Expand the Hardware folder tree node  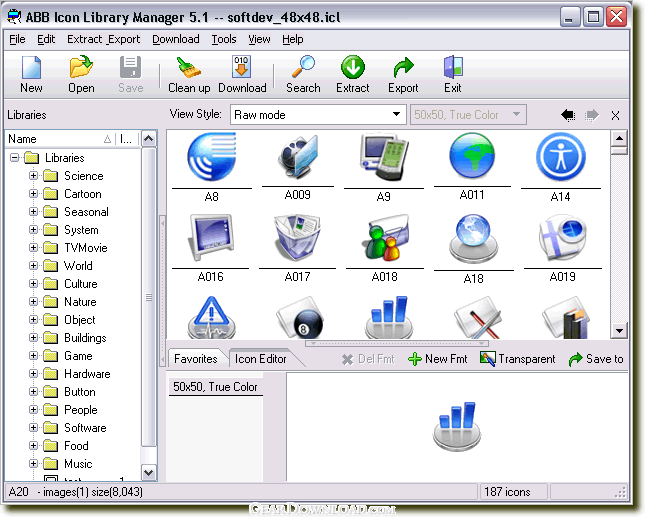(33, 374)
